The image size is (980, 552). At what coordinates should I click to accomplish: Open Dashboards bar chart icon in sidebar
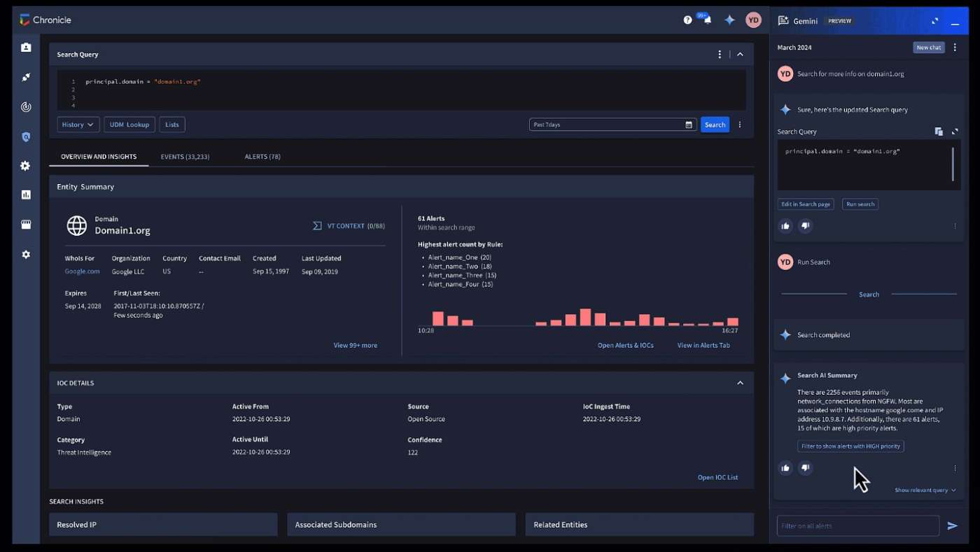(26, 195)
